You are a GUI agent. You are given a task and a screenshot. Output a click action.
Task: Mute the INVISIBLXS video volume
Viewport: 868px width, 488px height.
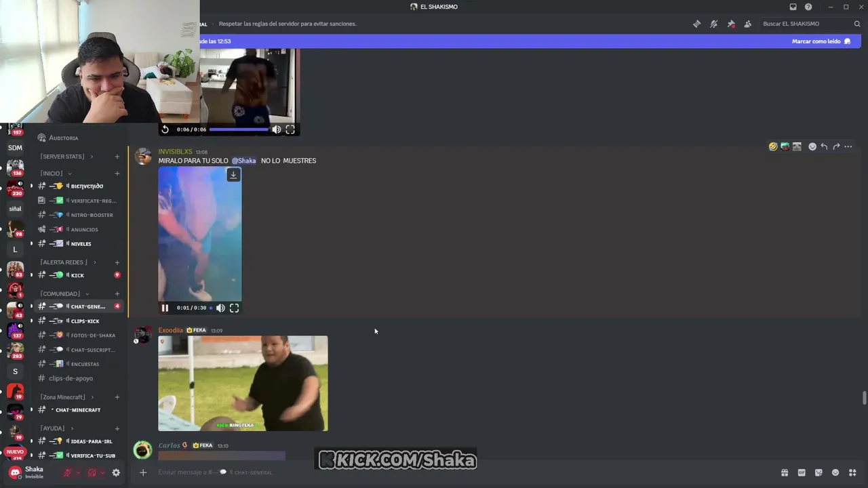coord(220,308)
